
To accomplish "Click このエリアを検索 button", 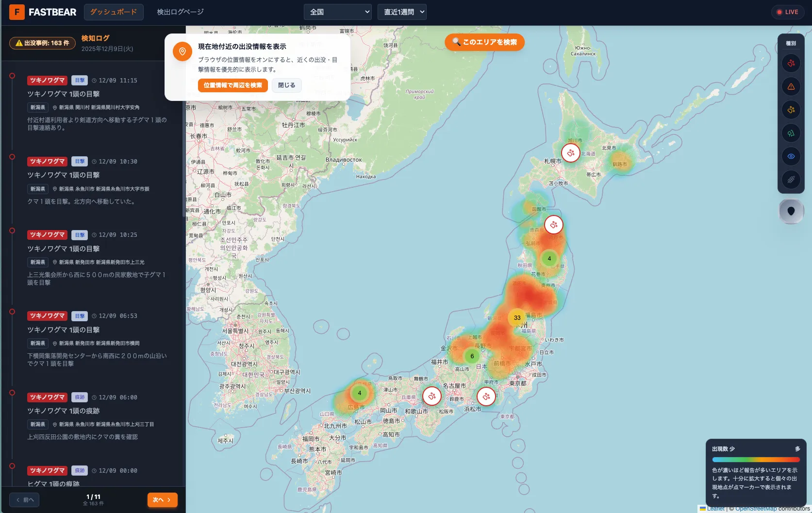I will pyautogui.click(x=484, y=42).
